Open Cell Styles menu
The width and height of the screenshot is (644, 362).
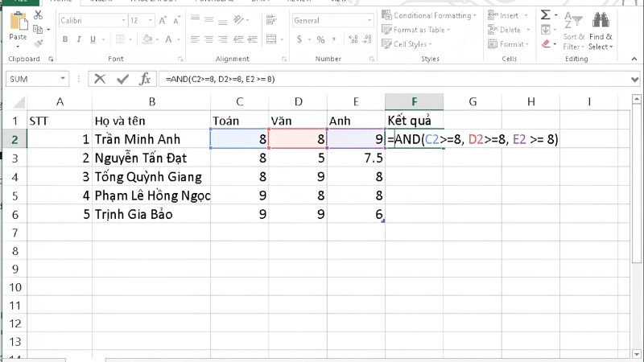pos(407,44)
